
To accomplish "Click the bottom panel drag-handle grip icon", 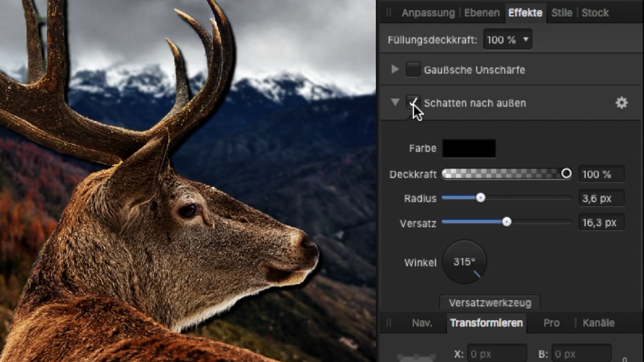I will pyautogui.click(x=389, y=322).
